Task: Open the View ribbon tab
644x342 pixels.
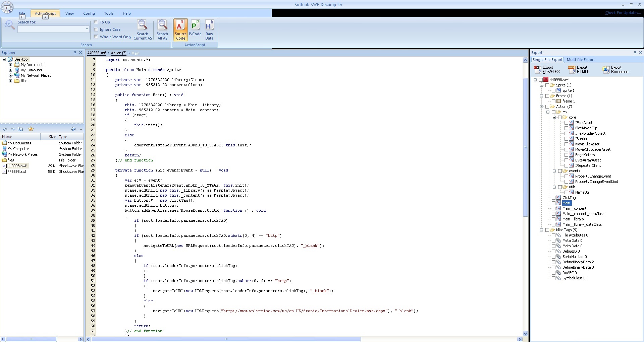Action: pyautogui.click(x=69, y=13)
